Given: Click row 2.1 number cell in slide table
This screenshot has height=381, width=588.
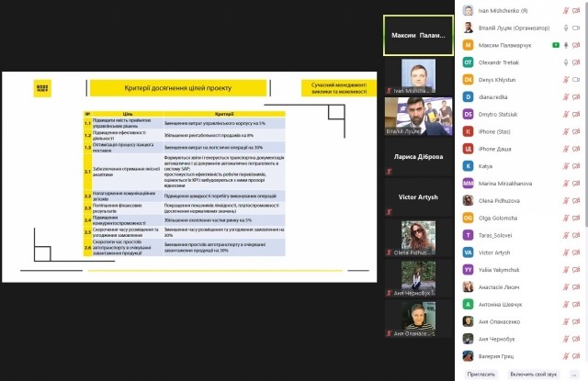Looking at the screenshot, I should (88, 172).
